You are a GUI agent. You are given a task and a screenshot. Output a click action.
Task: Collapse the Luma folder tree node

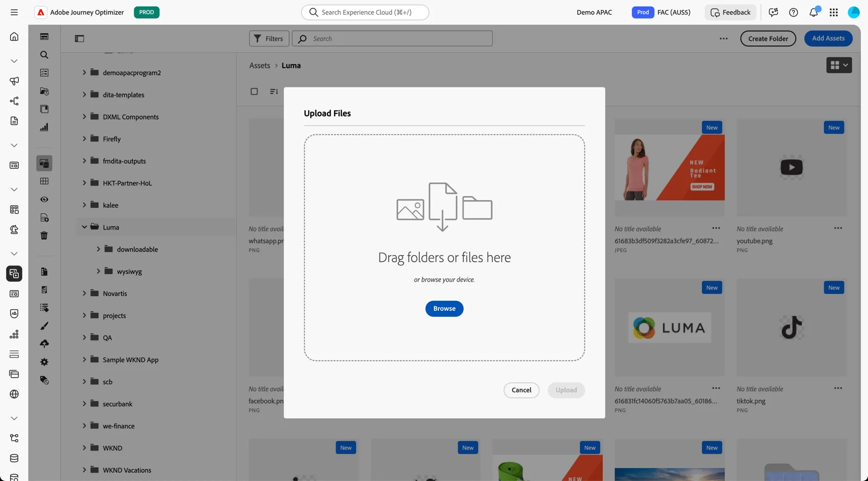[x=84, y=227]
